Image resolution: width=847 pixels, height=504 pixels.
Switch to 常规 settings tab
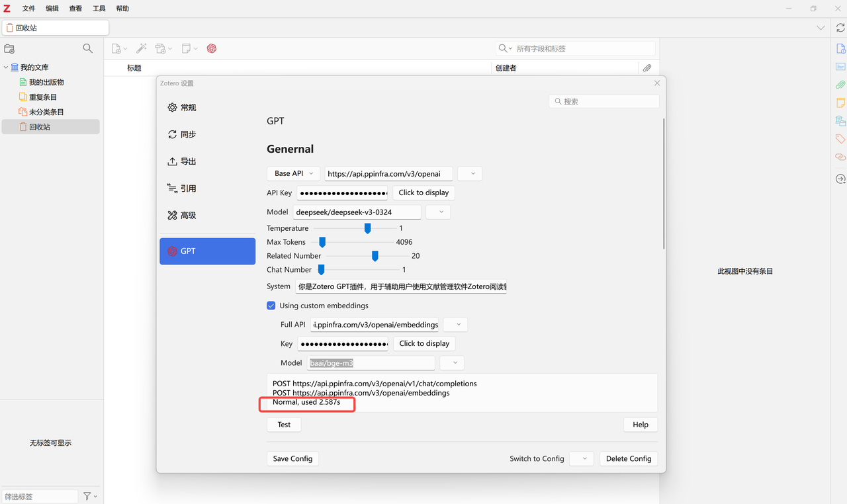(207, 107)
